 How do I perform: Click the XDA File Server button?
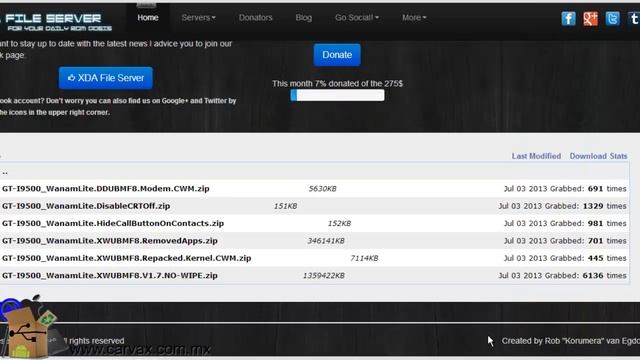click(x=106, y=78)
